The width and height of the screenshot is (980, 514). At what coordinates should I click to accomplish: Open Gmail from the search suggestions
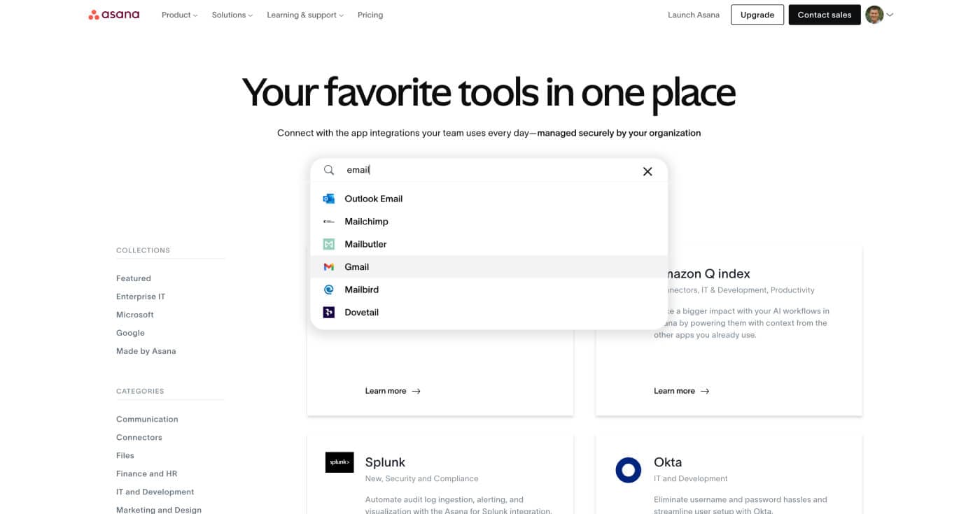[x=328, y=266]
